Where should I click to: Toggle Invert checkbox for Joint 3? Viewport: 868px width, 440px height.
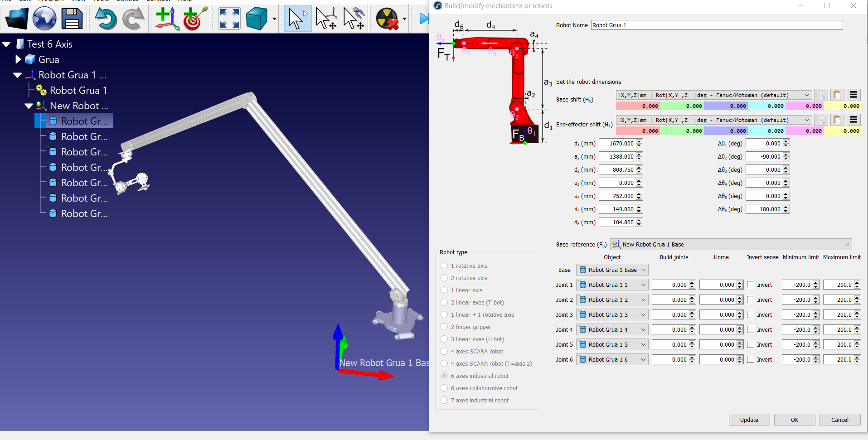[751, 315]
